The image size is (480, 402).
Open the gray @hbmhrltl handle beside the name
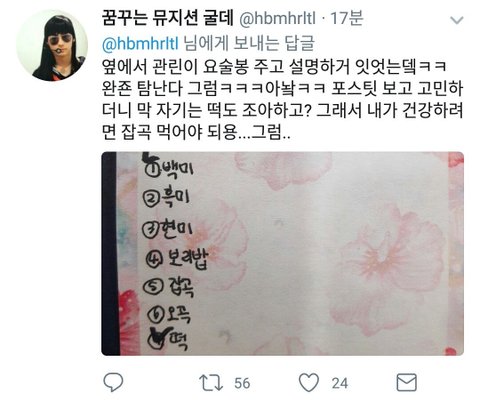pyautogui.click(x=277, y=19)
